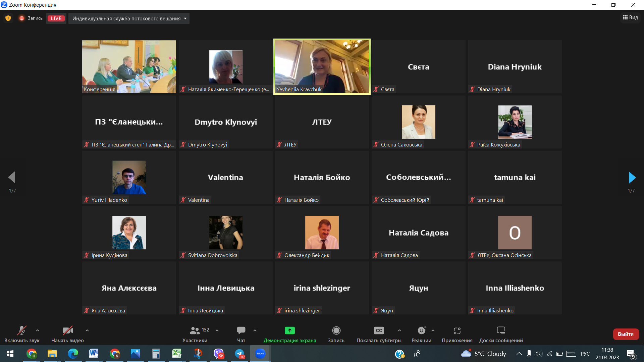This screenshot has width=644, height=362.
Task: Open the Вид view menu
Action: (x=631, y=17)
